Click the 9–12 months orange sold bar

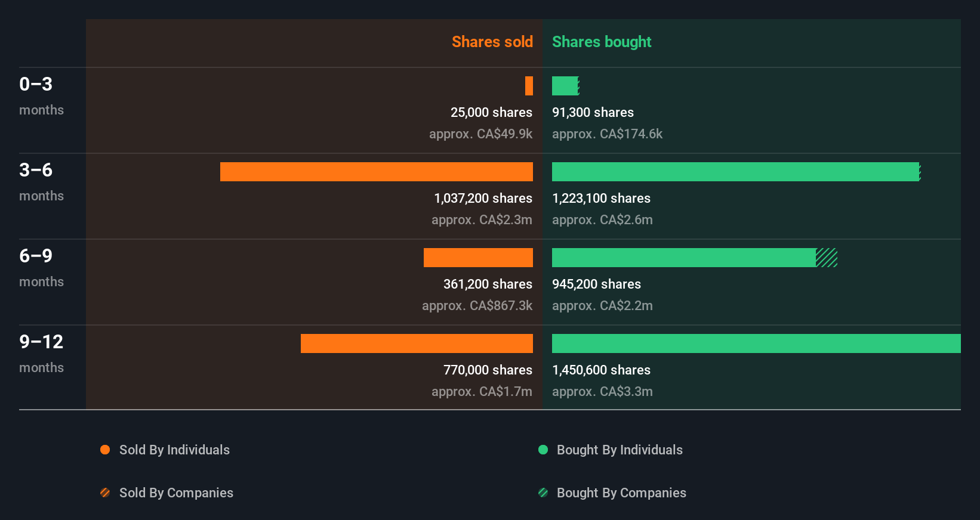pos(417,343)
